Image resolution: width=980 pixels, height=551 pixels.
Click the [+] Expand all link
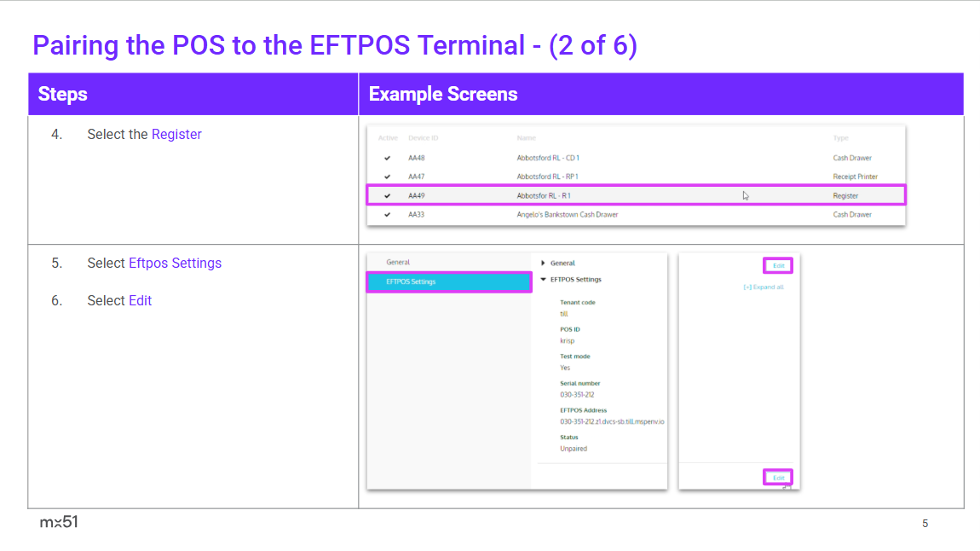pyautogui.click(x=763, y=287)
